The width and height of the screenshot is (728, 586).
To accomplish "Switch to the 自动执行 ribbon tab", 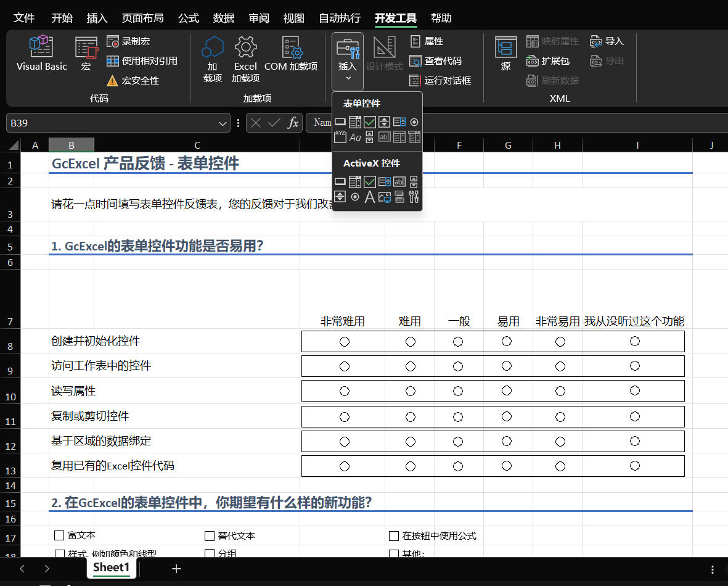I will 340,18.
